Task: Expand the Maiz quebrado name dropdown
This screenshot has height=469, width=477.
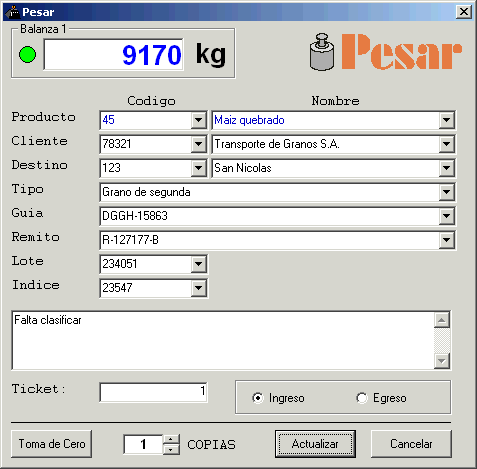Action: tap(447, 120)
